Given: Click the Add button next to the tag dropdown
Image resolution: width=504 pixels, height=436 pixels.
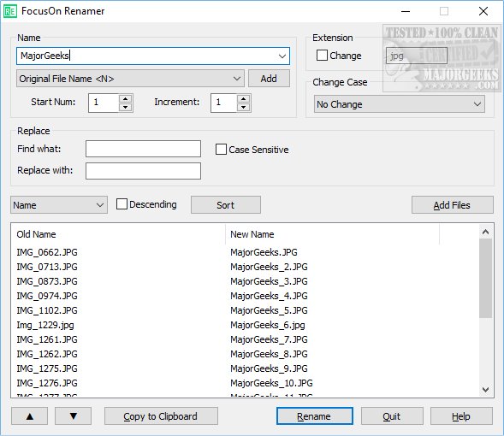Looking at the screenshot, I should click(269, 79).
